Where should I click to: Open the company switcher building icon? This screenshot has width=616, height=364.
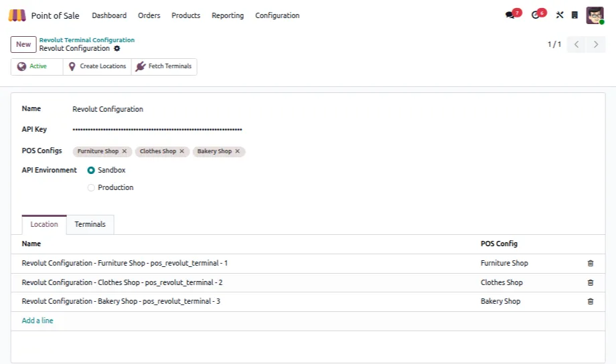tap(574, 15)
